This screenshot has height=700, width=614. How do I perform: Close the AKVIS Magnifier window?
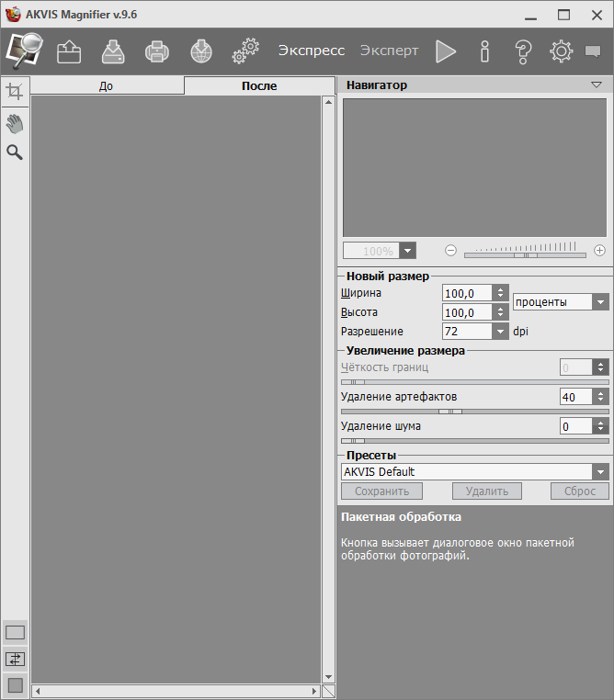tap(597, 16)
